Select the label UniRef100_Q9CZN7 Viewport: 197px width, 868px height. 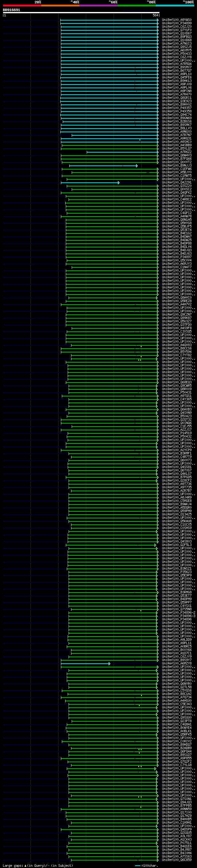coord(176,314)
